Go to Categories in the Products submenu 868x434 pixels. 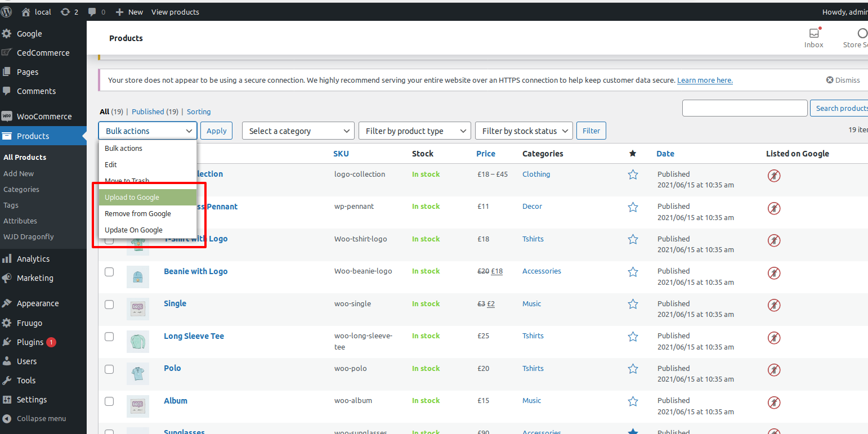pos(21,189)
